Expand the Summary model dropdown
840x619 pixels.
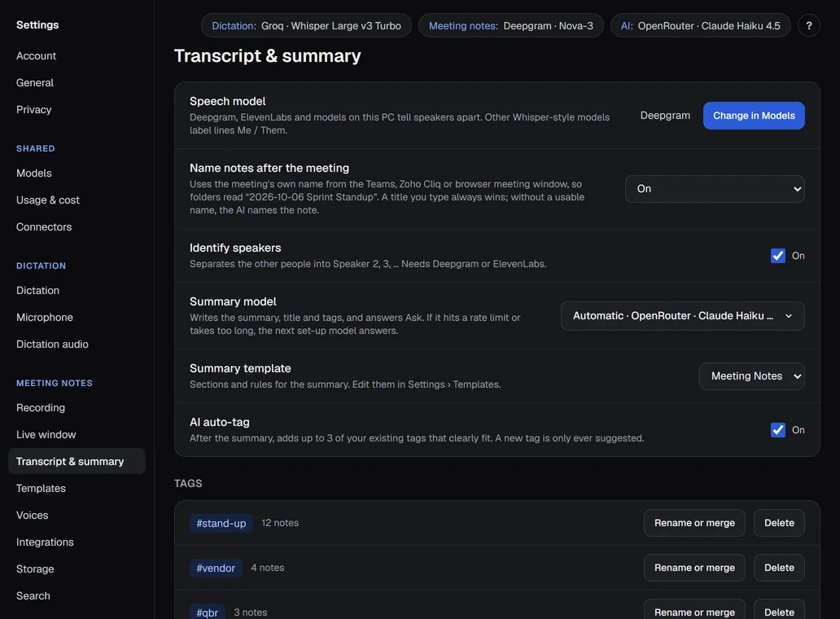(x=682, y=316)
